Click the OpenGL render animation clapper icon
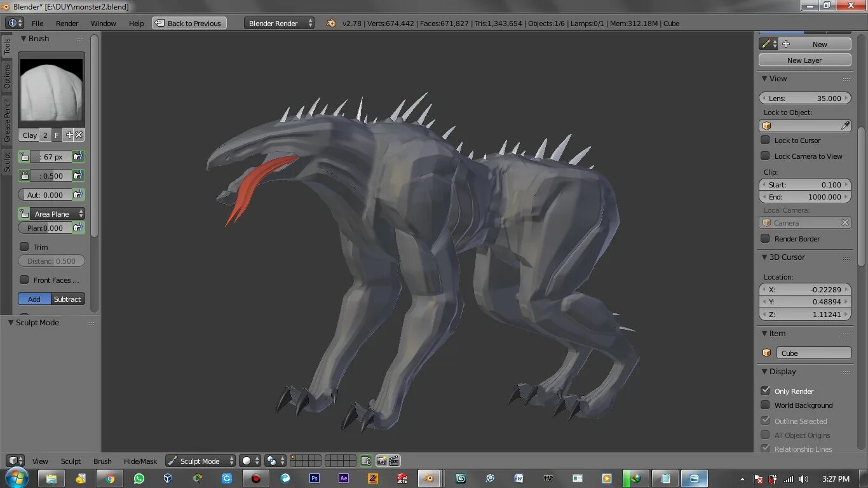Image resolution: width=868 pixels, height=488 pixels. (394, 461)
